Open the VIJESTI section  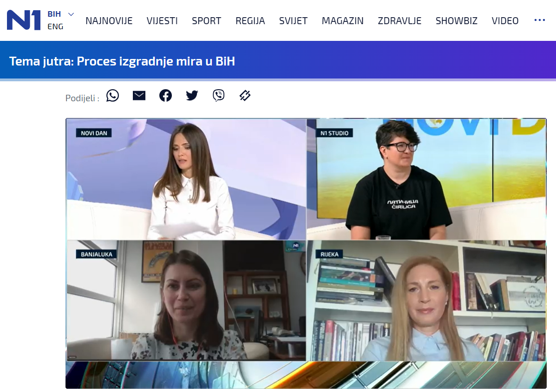(x=162, y=20)
